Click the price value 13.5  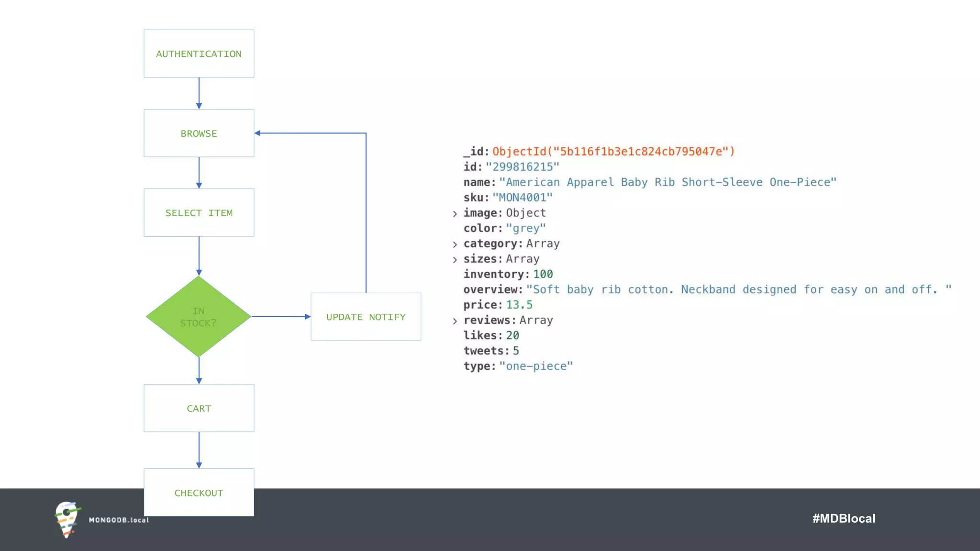point(519,305)
